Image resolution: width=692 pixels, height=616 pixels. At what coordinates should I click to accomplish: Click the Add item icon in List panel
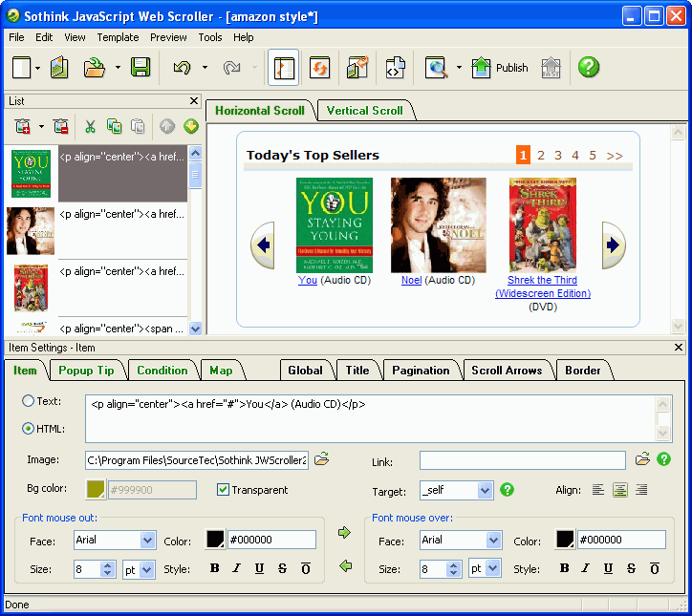point(23,127)
